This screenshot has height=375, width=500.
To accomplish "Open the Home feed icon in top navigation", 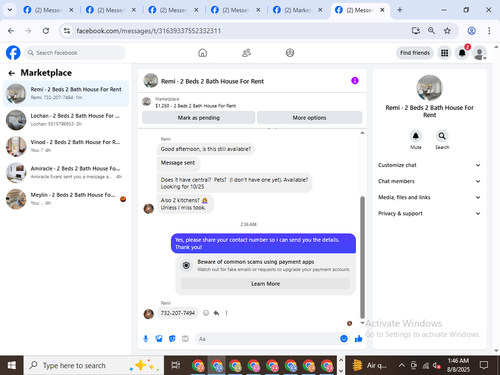I will tap(202, 53).
